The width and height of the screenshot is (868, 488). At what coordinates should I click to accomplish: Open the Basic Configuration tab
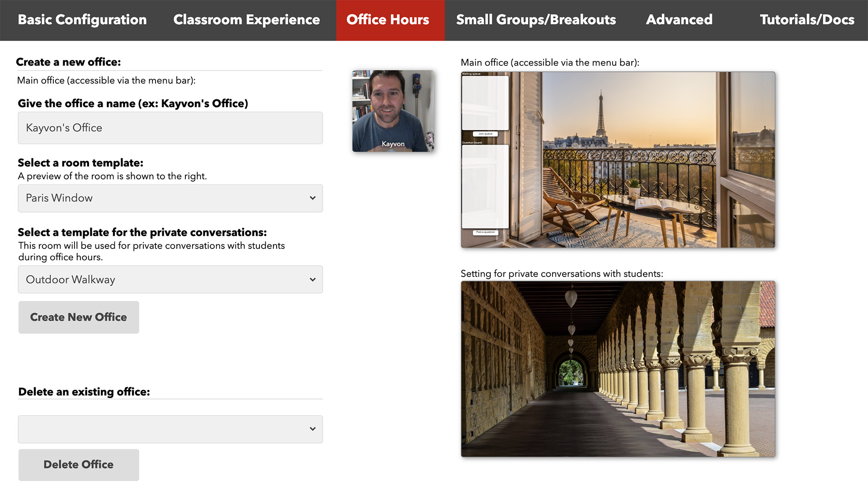tap(82, 20)
